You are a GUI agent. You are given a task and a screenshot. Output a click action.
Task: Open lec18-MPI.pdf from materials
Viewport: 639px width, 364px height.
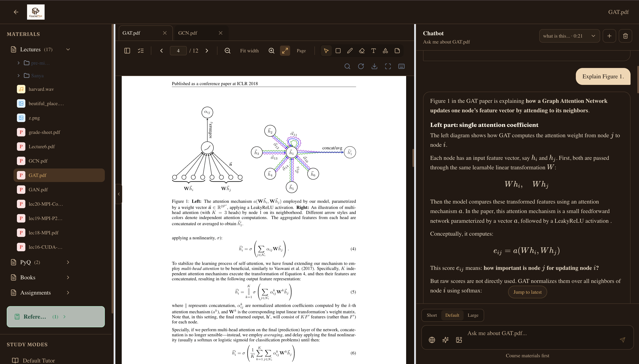pos(59,233)
